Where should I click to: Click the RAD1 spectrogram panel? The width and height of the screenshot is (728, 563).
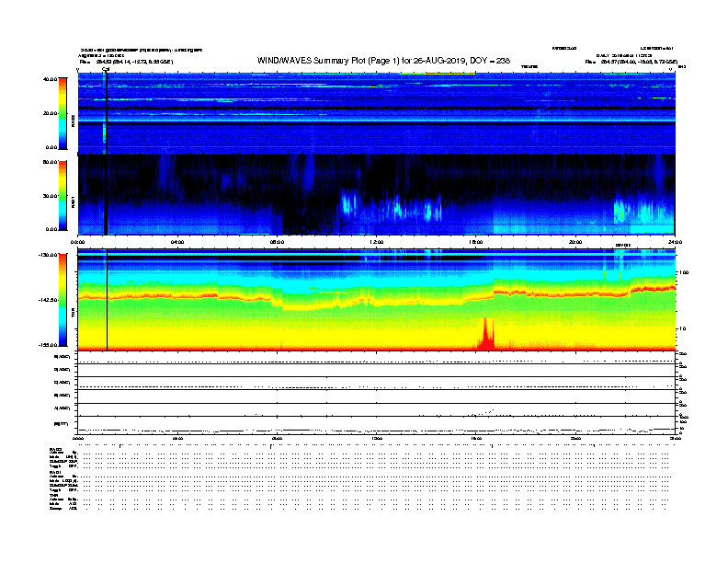377,195
